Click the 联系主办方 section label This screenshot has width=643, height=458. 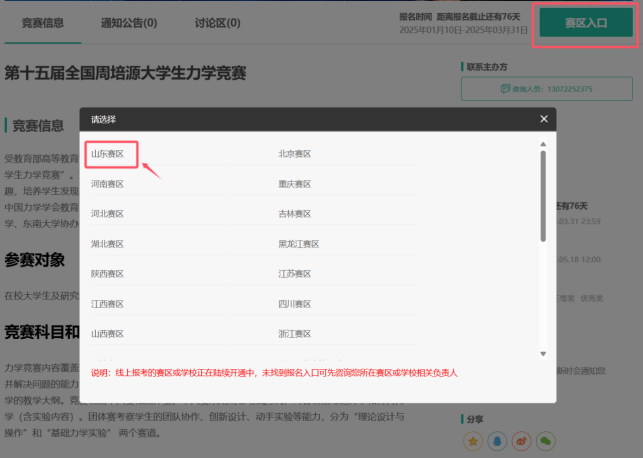[487, 67]
